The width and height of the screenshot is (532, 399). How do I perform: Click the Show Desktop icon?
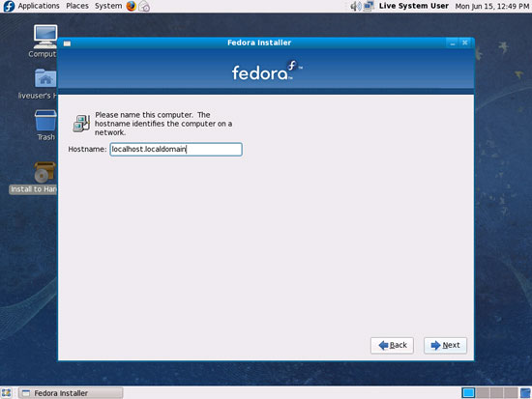coord(6,393)
